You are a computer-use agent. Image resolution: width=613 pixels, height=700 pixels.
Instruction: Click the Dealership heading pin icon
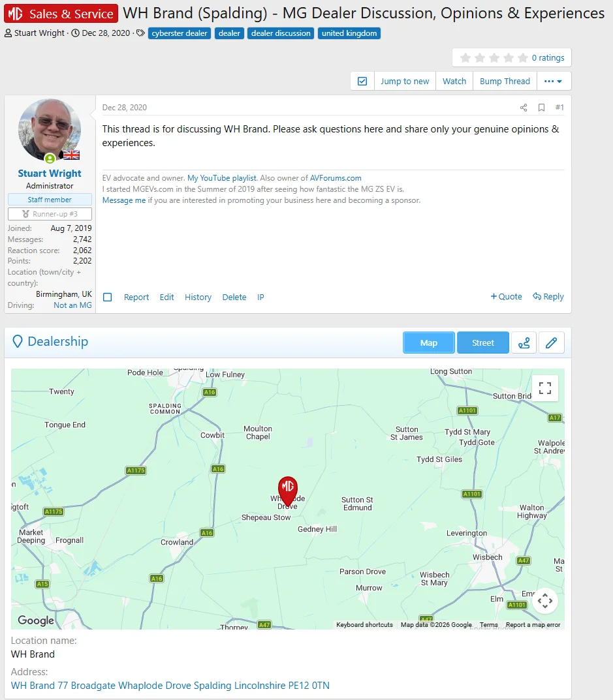coord(18,341)
